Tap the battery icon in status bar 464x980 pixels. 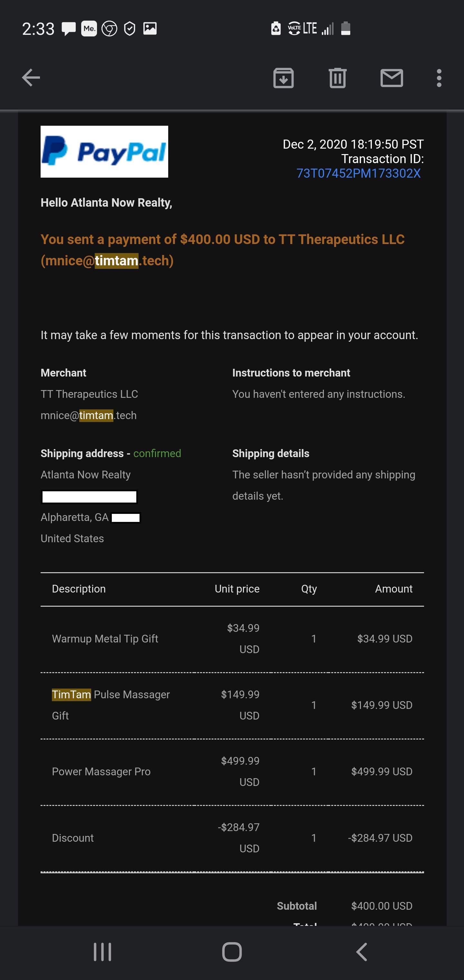pyautogui.click(x=345, y=29)
